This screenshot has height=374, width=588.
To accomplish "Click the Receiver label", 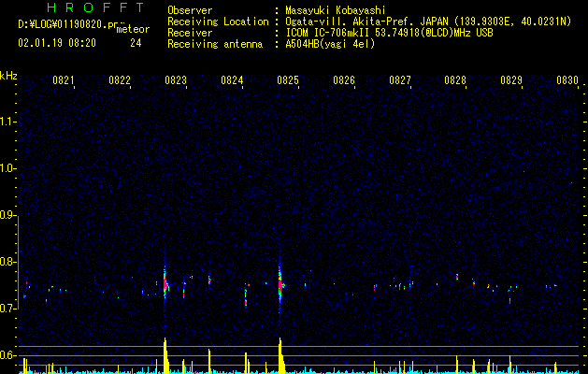I will tap(190, 33).
